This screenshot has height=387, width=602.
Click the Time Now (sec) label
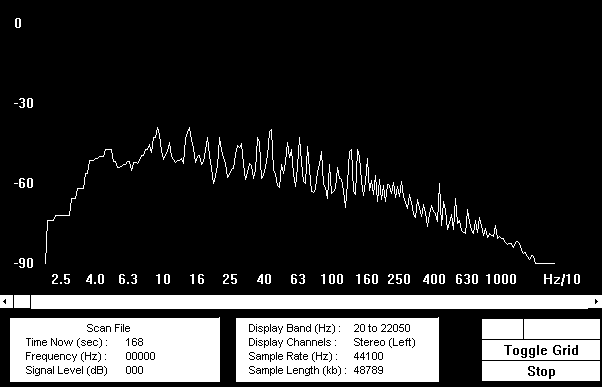click(66, 342)
